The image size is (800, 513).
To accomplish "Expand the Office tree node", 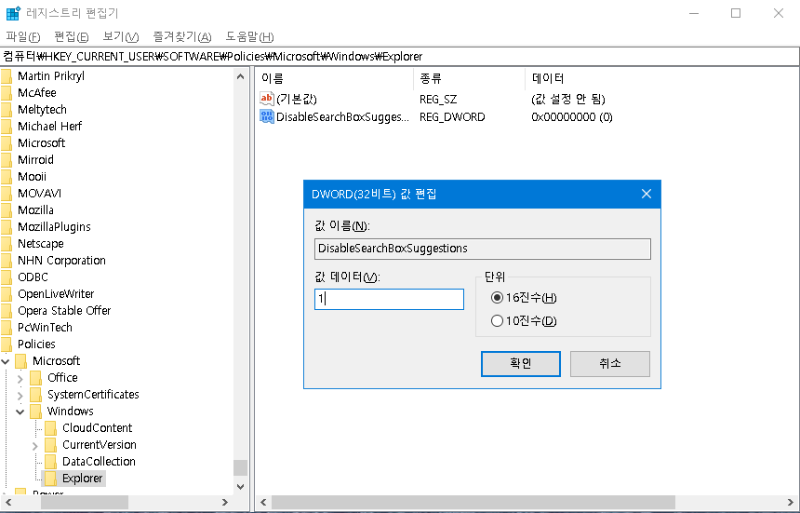I will 21,378.
